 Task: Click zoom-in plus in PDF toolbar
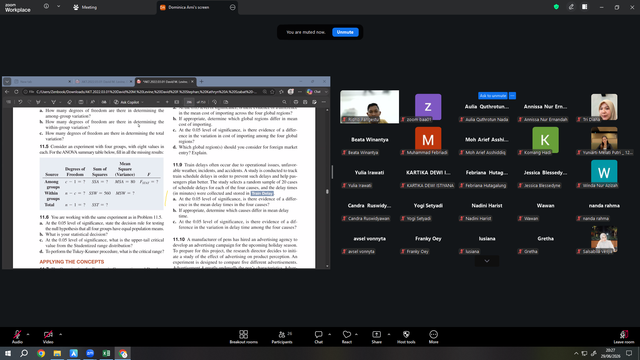[167, 102]
